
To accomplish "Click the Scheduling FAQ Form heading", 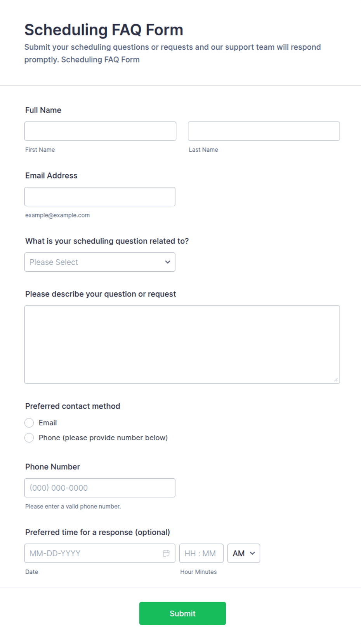I will (x=104, y=30).
